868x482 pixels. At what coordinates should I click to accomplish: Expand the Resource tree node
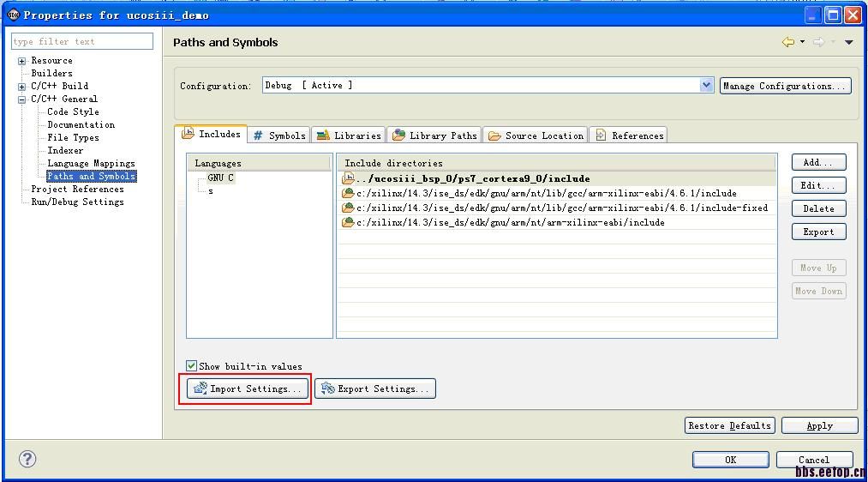click(21, 61)
